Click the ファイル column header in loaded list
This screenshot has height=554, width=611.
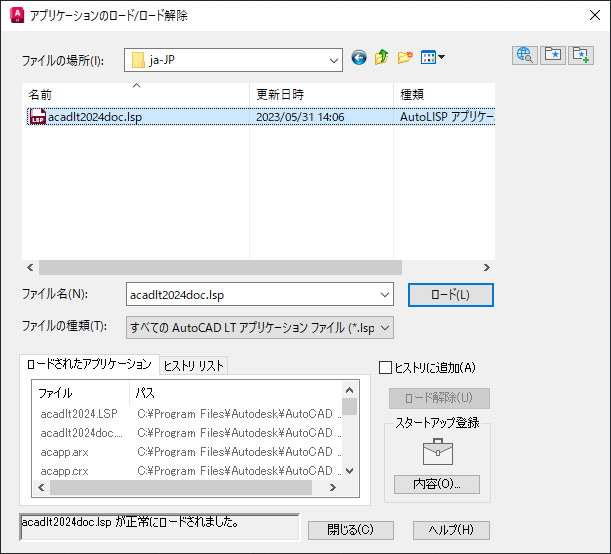coord(81,393)
